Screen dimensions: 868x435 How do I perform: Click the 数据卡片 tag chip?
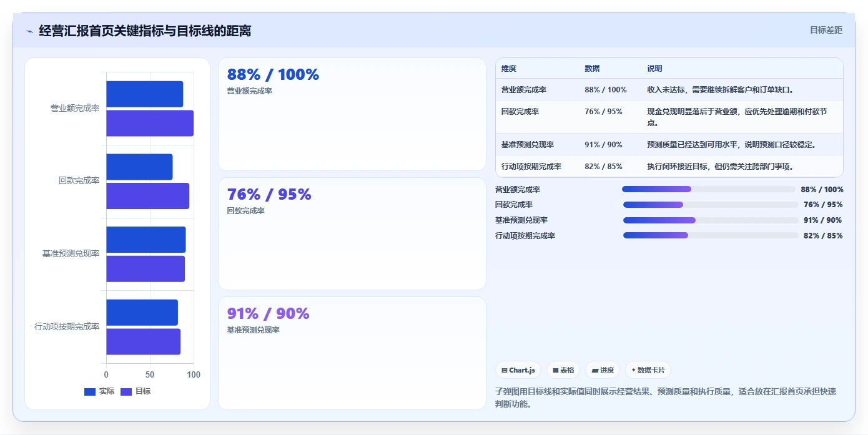click(648, 370)
